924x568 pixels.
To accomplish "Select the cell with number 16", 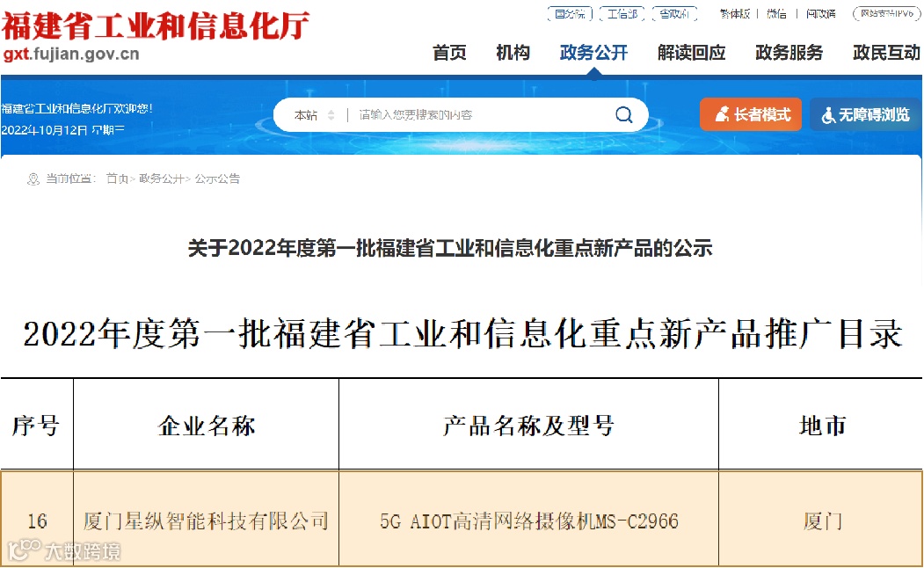I will [37, 521].
